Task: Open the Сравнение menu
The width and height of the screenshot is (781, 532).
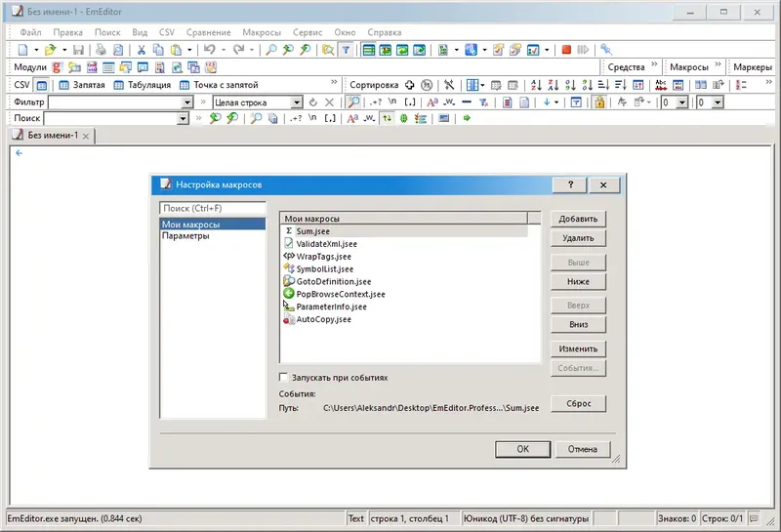Action: [208, 32]
